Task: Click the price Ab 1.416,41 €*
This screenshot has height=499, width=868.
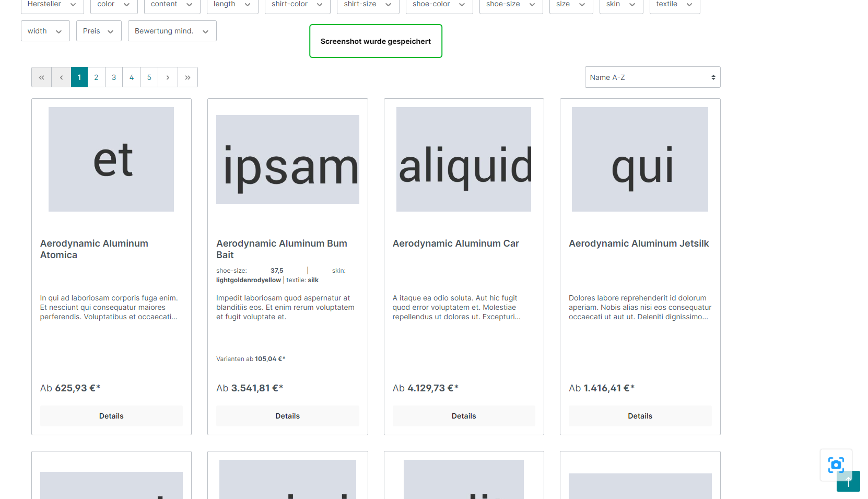Action: pyautogui.click(x=602, y=388)
